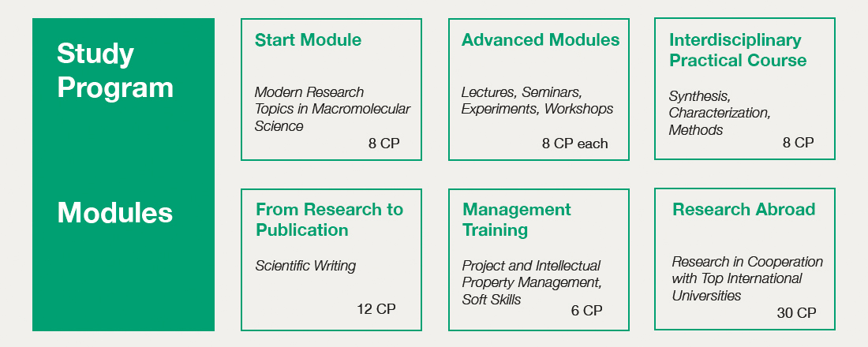Click the Start Module heading
Viewport: 868px width, 347px height.
pyautogui.click(x=308, y=40)
